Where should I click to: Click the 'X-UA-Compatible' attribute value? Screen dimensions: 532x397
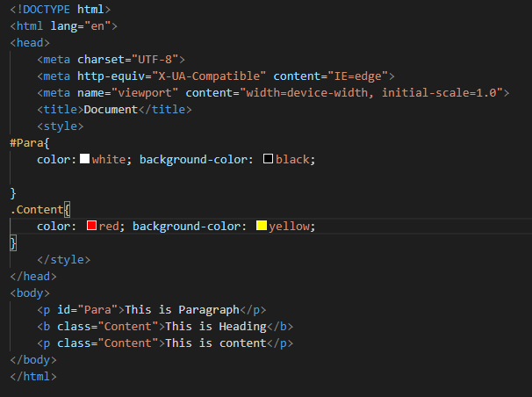click(x=209, y=76)
